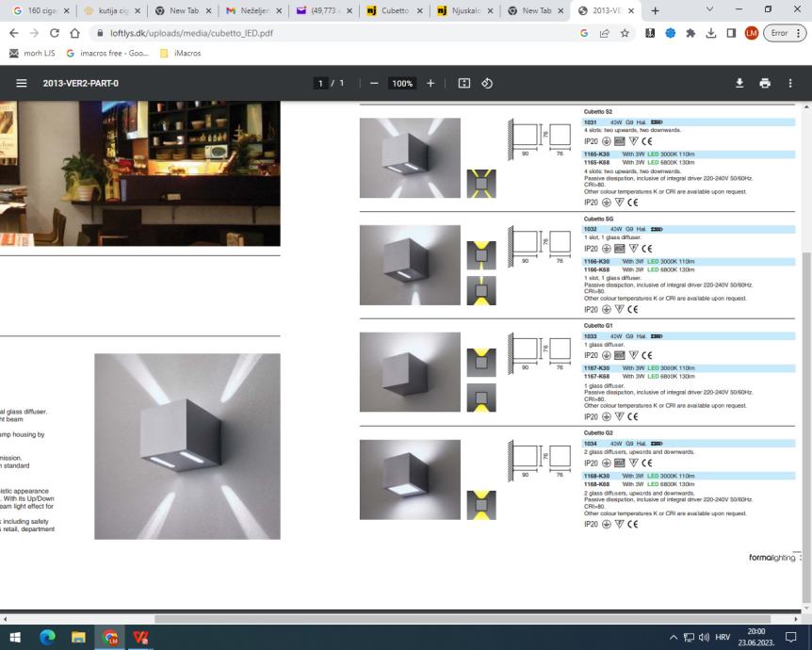
Task: Click the zoom percentage field showing 100%
Action: pyautogui.click(x=402, y=83)
